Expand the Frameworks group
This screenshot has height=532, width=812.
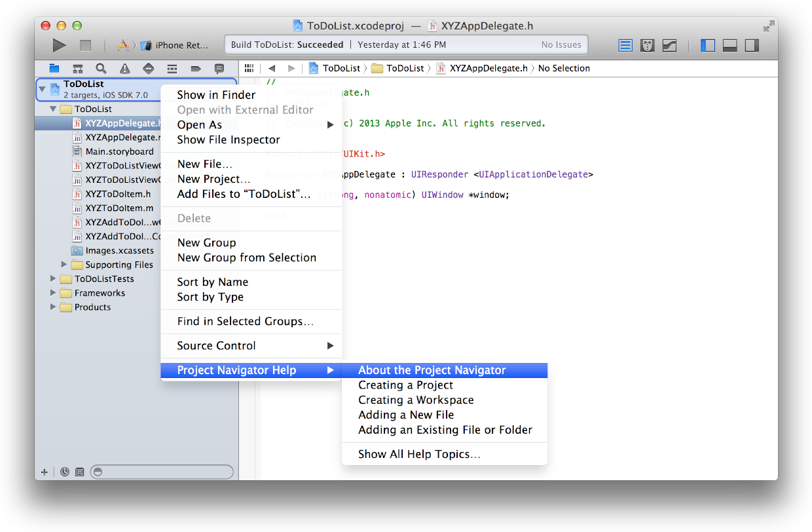click(54, 293)
